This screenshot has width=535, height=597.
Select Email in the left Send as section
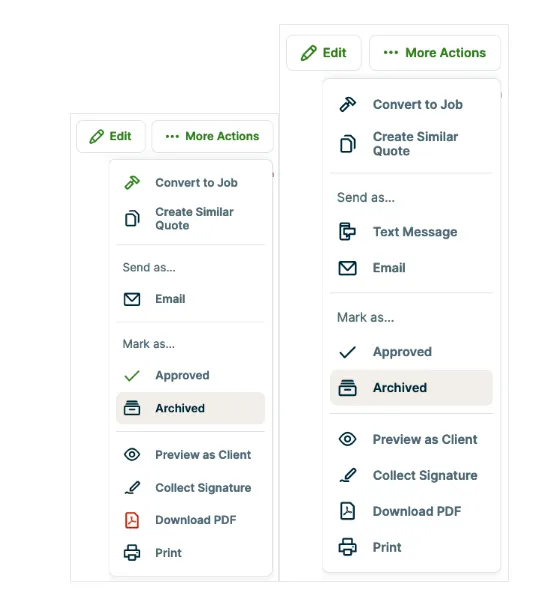(190, 299)
